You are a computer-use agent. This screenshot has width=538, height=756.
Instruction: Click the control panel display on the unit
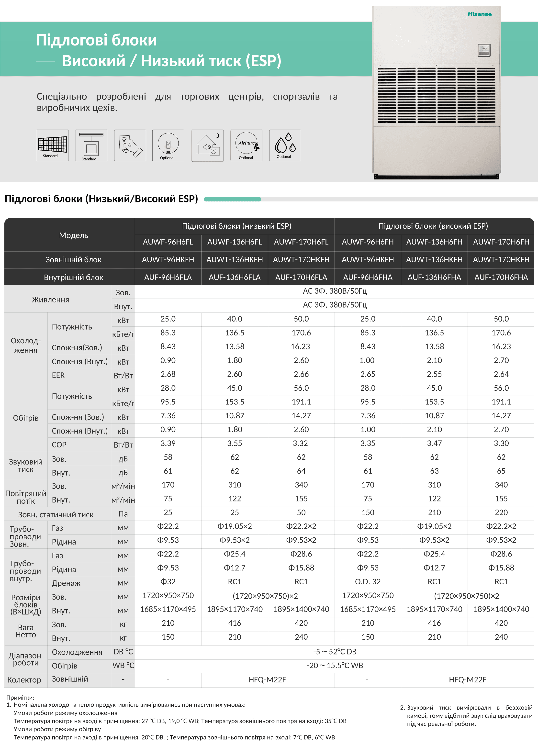point(484,50)
